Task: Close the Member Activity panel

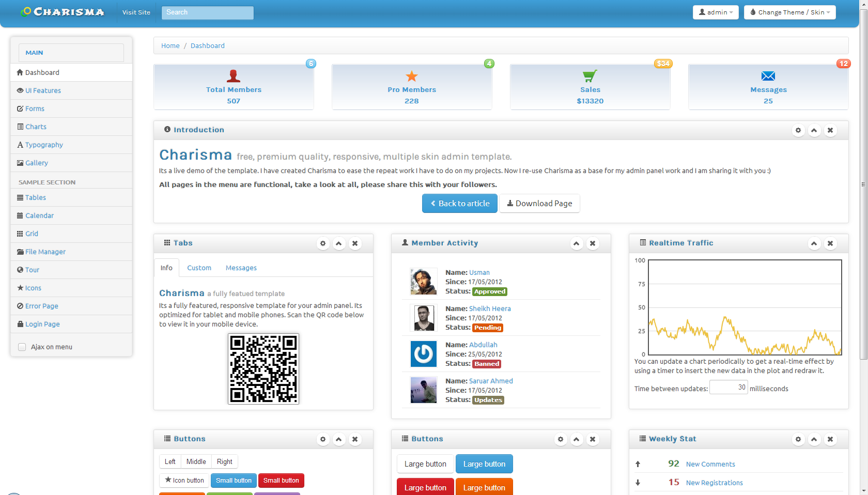Action: [593, 243]
